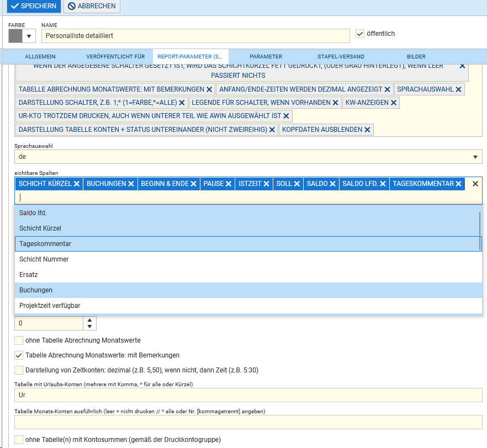The height and width of the screenshot is (448, 487).
Task: Click the gray FARBE color swatch
Action: (15, 36)
